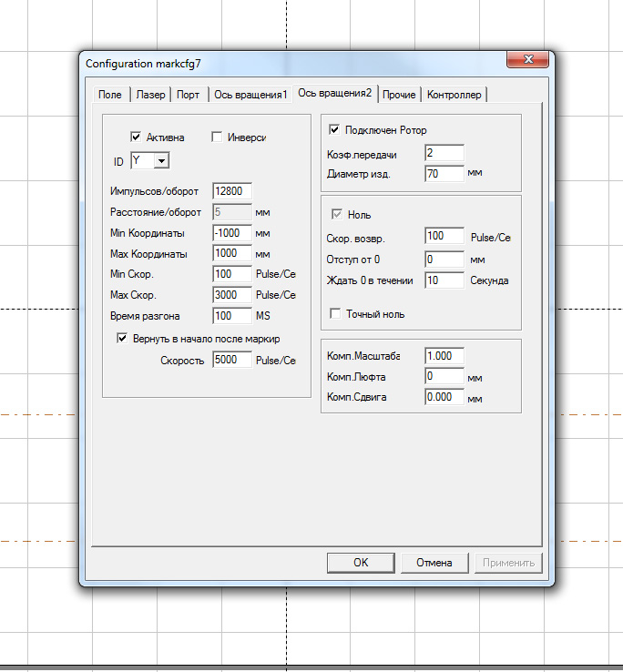This screenshot has width=623, height=672.
Task: Enable the Точный ноль checkbox
Action: 334,314
